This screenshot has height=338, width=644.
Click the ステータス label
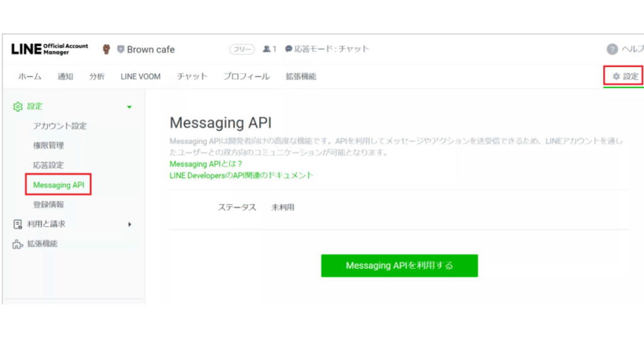coord(237,207)
